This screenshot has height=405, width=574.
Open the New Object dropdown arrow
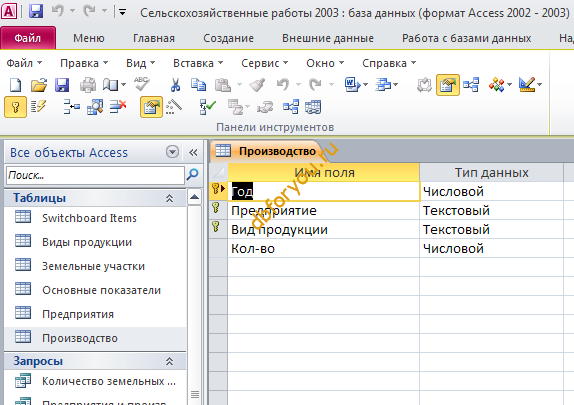pos(510,85)
